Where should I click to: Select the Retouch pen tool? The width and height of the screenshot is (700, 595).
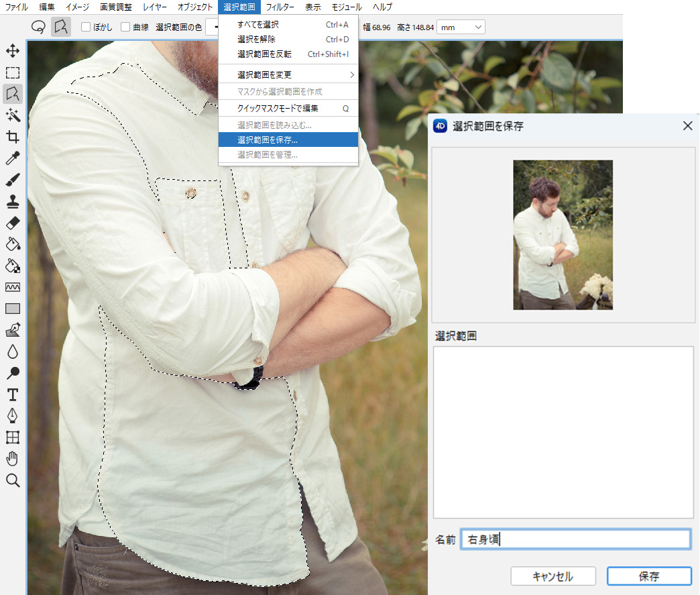13,329
